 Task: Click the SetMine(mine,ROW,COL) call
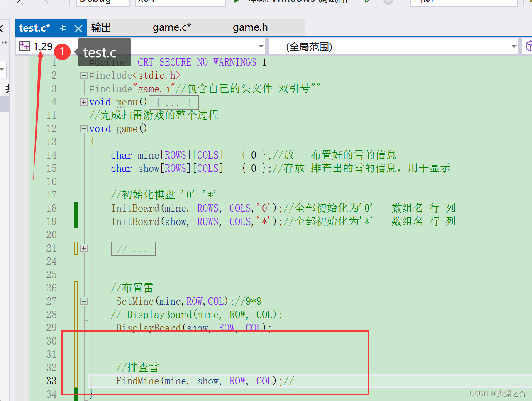(175, 301)
